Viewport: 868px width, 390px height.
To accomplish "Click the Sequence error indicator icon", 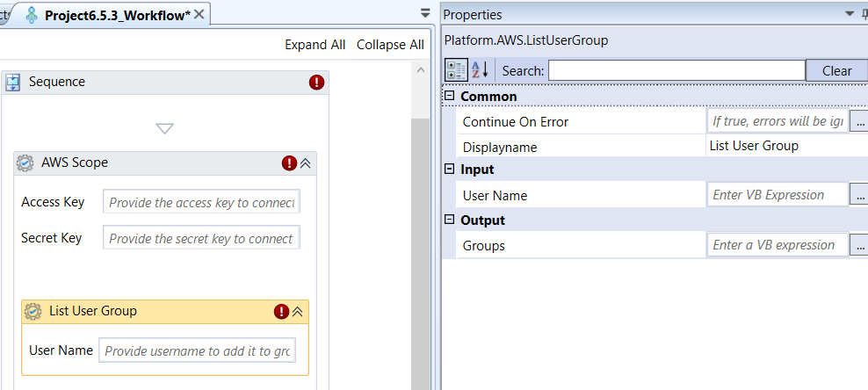I will click(x=316, y=83).
